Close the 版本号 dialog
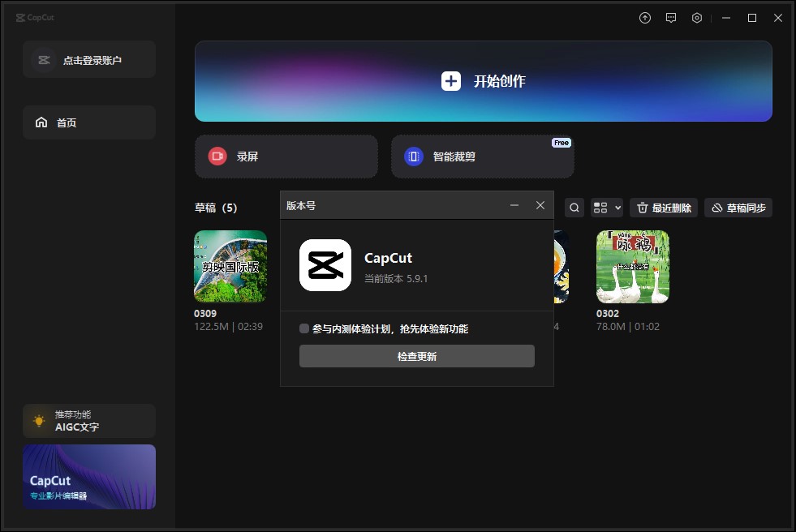The height and width of the screenshot is (532, 796). click(540, 205)
